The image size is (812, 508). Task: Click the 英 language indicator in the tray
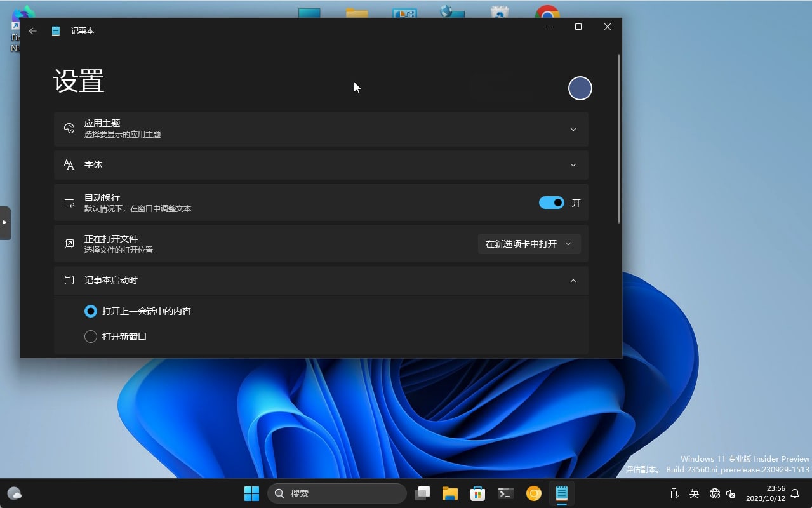(694, 493)
